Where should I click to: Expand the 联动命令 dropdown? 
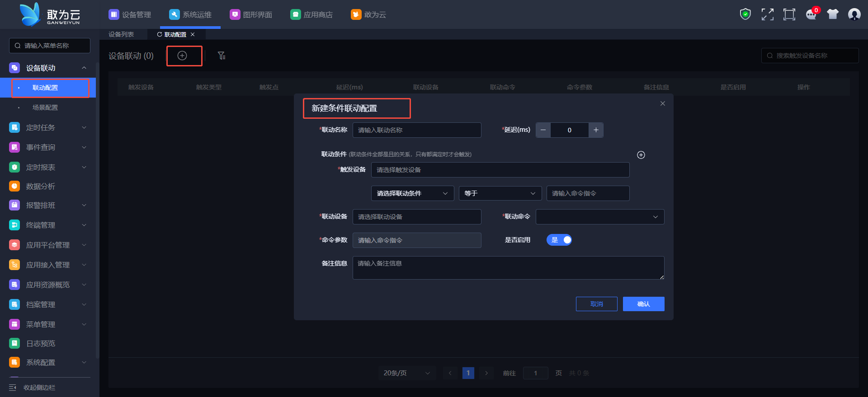[x=599, y=217]
